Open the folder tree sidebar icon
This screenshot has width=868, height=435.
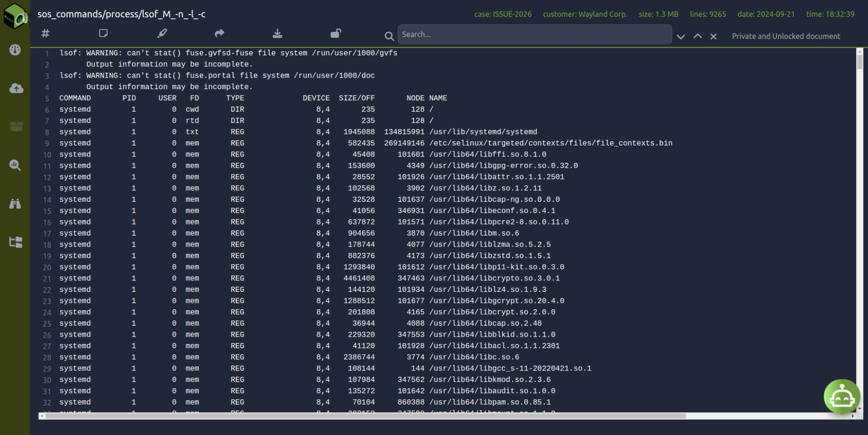tap(16, 242)
